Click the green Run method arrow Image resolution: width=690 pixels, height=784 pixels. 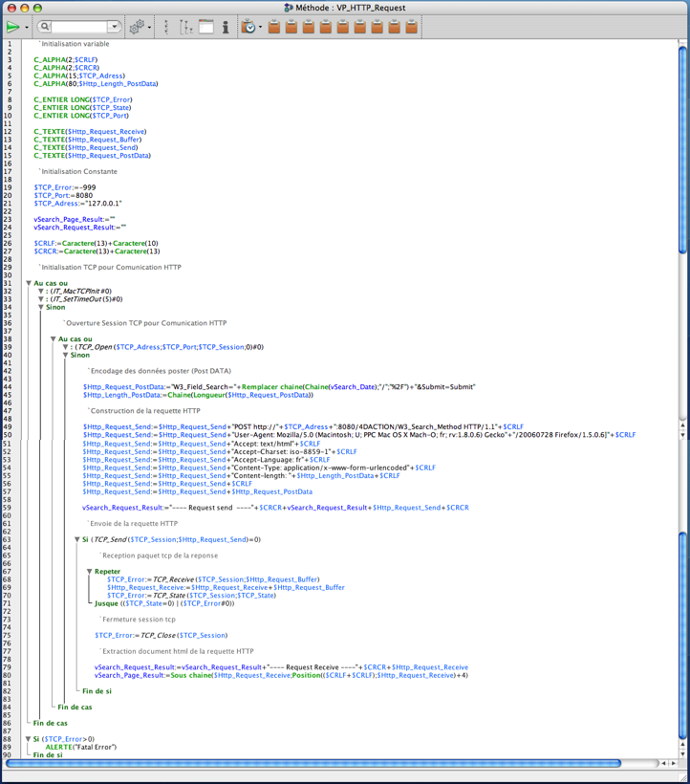(12, 27)
